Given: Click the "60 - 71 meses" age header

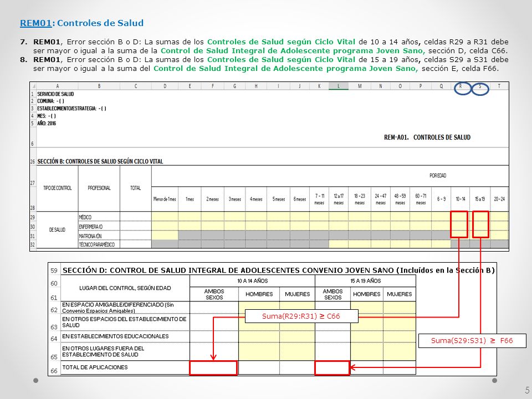Looking at the screenshot, I should [x=421, y=199].
